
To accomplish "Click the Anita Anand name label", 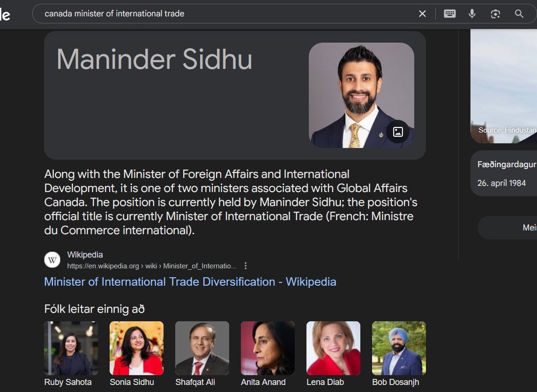I will coord(263,382).
